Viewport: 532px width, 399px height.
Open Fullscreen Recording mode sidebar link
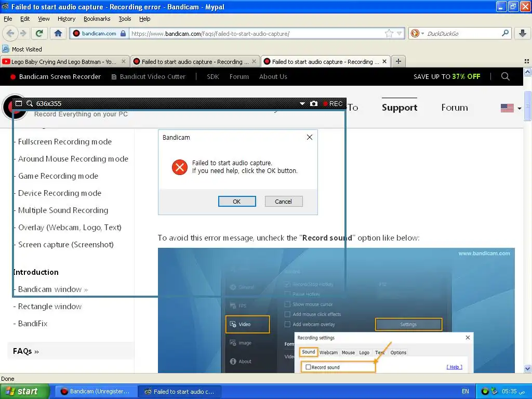[64, 142]
